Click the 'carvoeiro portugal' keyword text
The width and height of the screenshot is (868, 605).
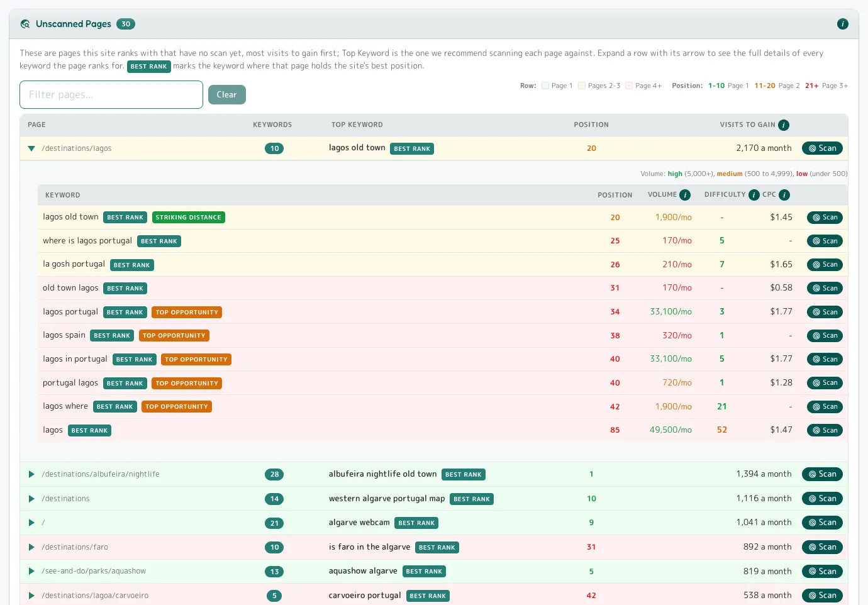tap(365, 596)
